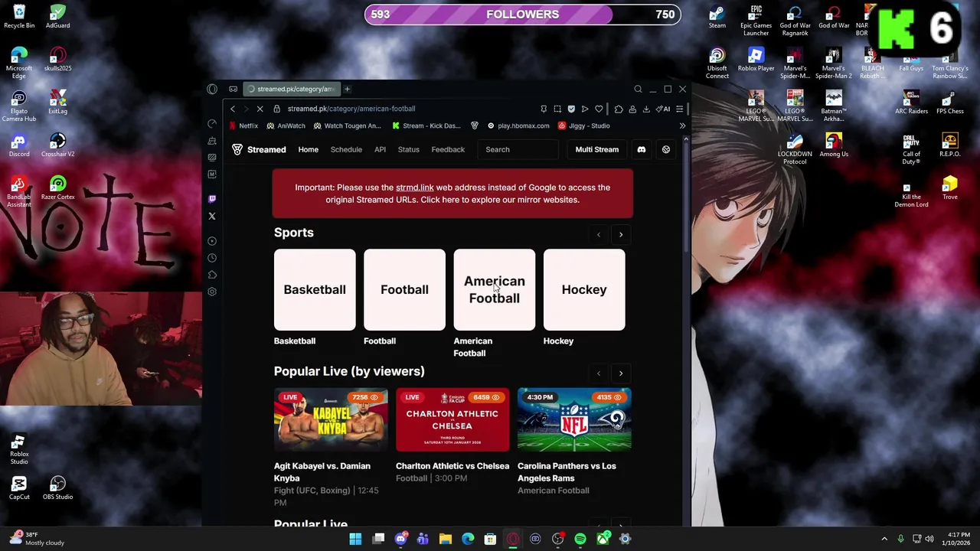The height and width of the screenshot is (551, 980).
Task: Open the Schedule nav item
Action: coord(346,149)
